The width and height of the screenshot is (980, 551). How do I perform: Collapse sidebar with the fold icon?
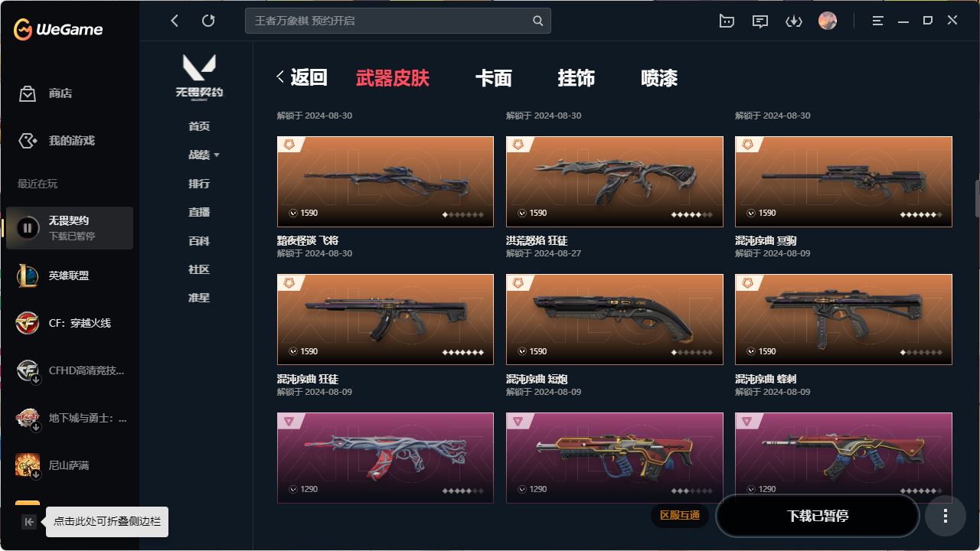point(29,522)
